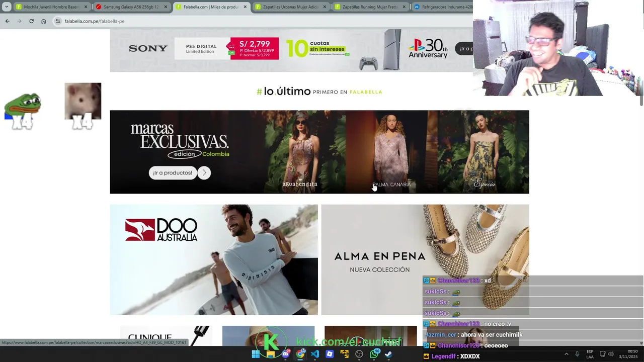
Task: Click the Pepe frog x4 emote
Action: (22, 111)
